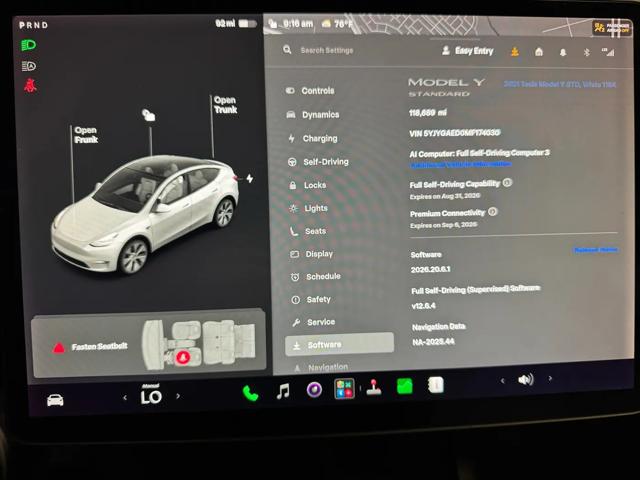Tap the HomeLink garage icon
Screen dimensions: 640x480
click(x=539, y=52)
